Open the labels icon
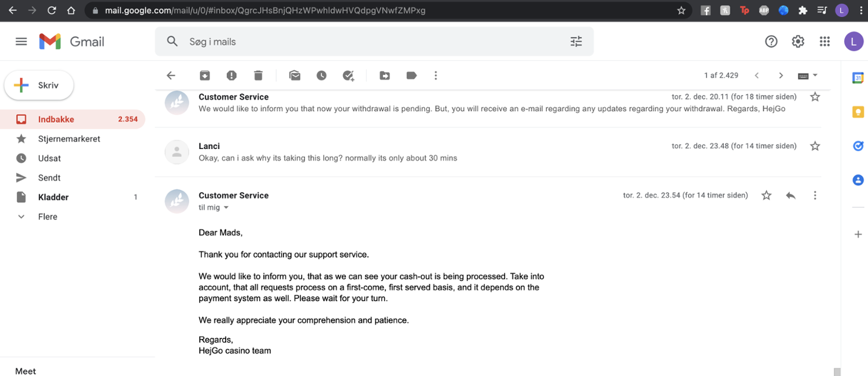868x376 pixels. tap(411, 75)
